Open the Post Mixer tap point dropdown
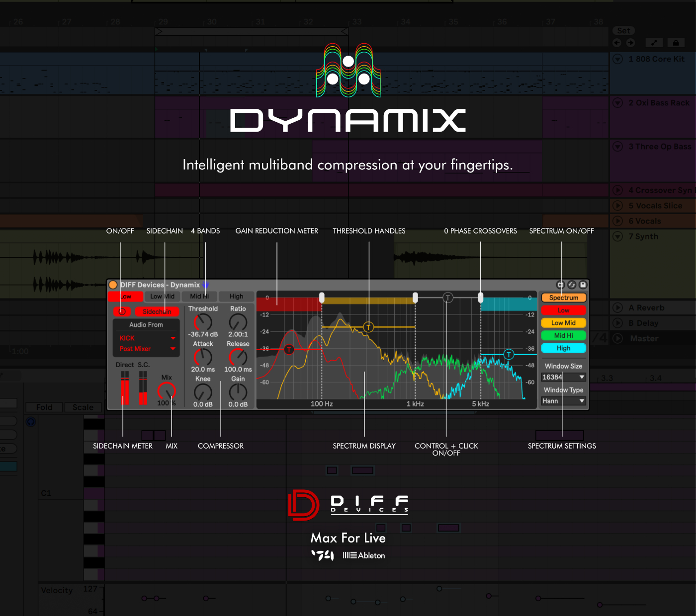Image resolution: width=696 pixels, height=616 pixels. pyautogui.click(x=146, y=349)
